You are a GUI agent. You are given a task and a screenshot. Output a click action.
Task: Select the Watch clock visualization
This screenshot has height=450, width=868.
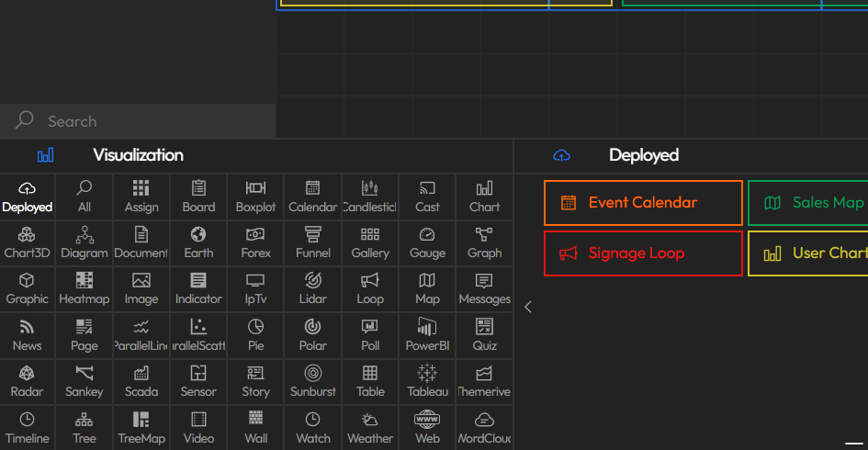pos(313,428)
